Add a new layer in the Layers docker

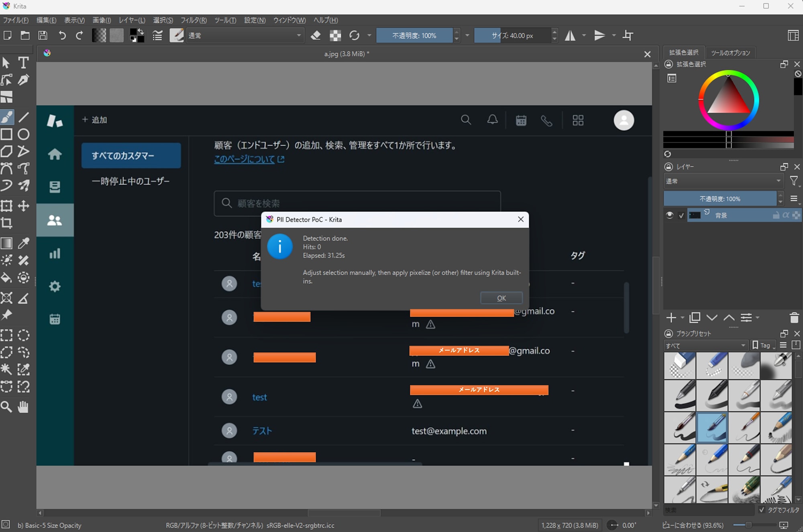tap(671, 317)
